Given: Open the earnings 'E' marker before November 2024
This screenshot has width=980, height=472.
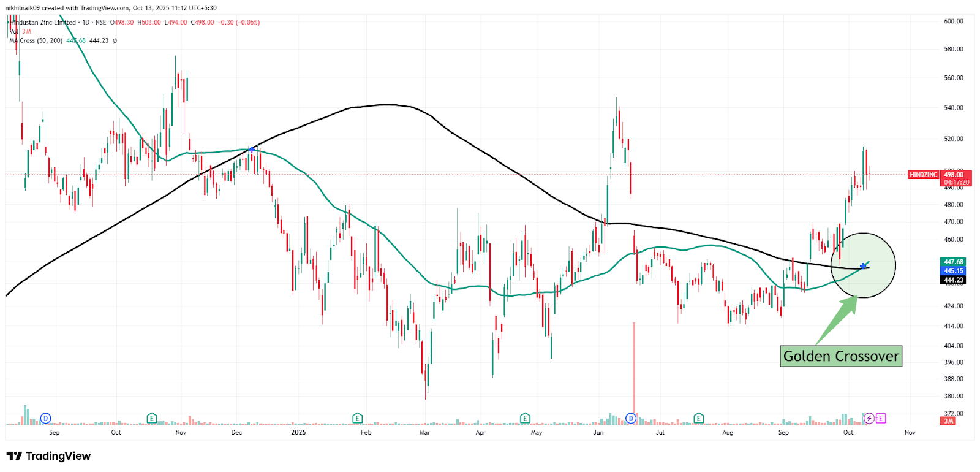Looking at the screenshot, I should 152,419.
